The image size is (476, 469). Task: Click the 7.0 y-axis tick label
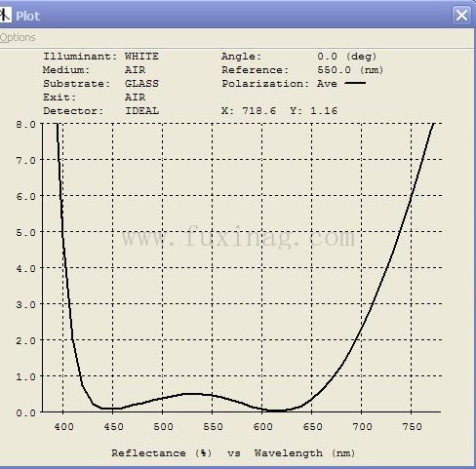[26, 160]
